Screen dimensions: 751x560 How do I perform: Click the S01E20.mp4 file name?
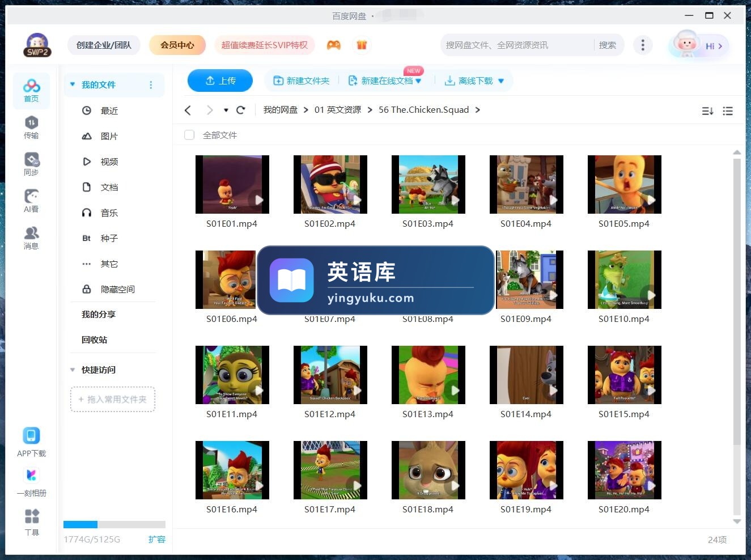pos(624,509)
